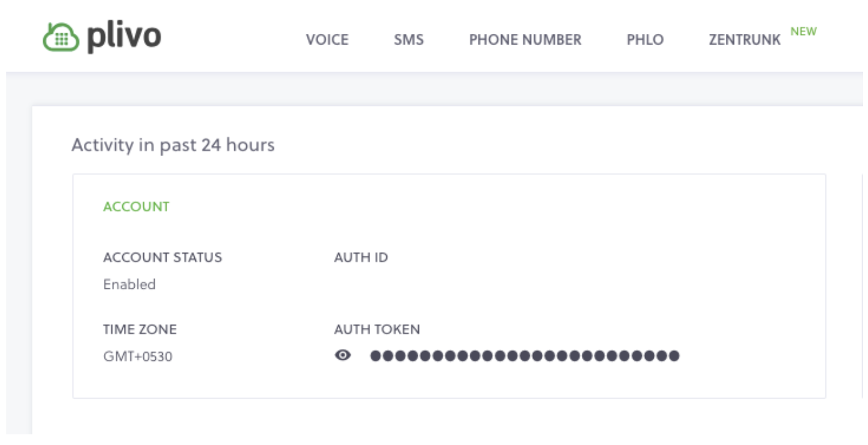Click the green NEW badge

pyautogui.click(x=803, y=31)
